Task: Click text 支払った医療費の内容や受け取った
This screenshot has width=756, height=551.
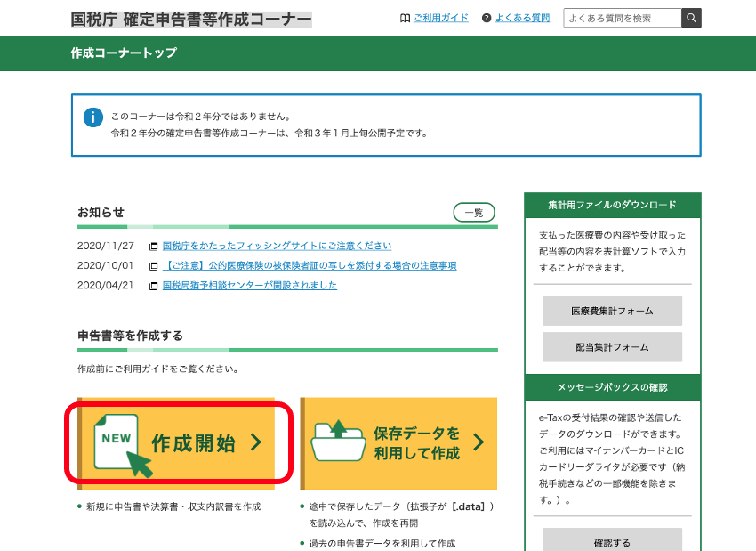Action: coord(612,236)
